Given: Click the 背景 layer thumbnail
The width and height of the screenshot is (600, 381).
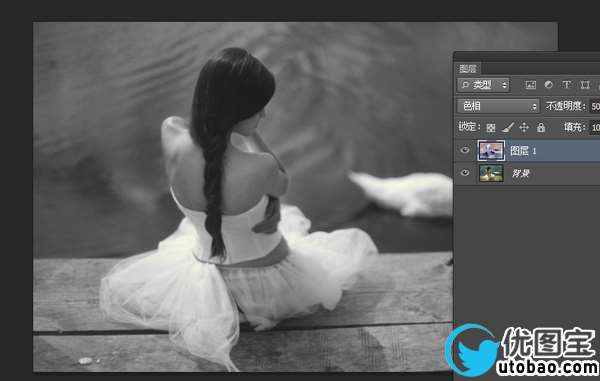Looking at the screenshot, I should click(x=491, y=173).
